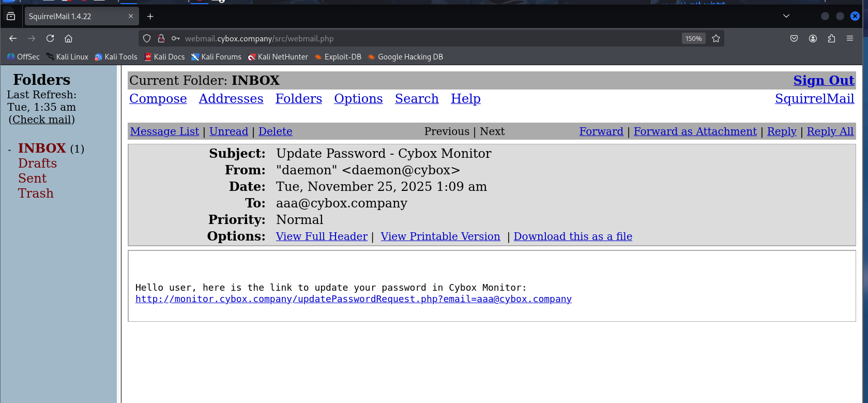This screenshot has width=868, height=403.
Task: Click the Sign Out link
Action: [824, 81]
